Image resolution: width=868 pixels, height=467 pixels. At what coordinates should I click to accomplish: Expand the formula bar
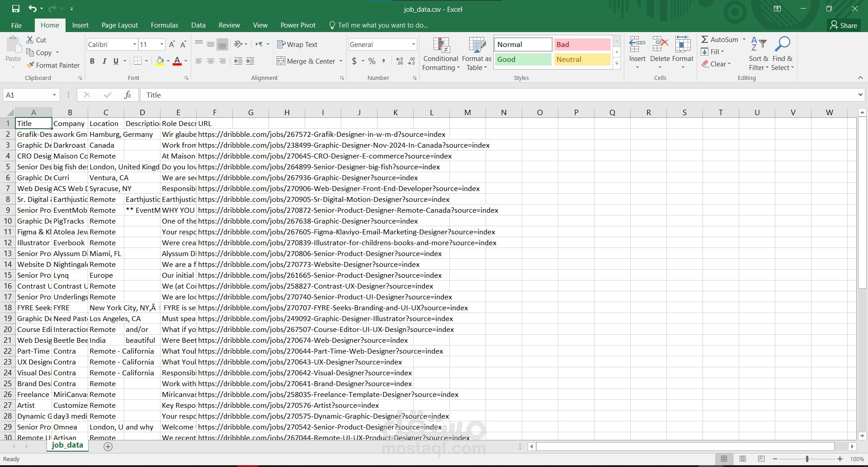[860, 95]
